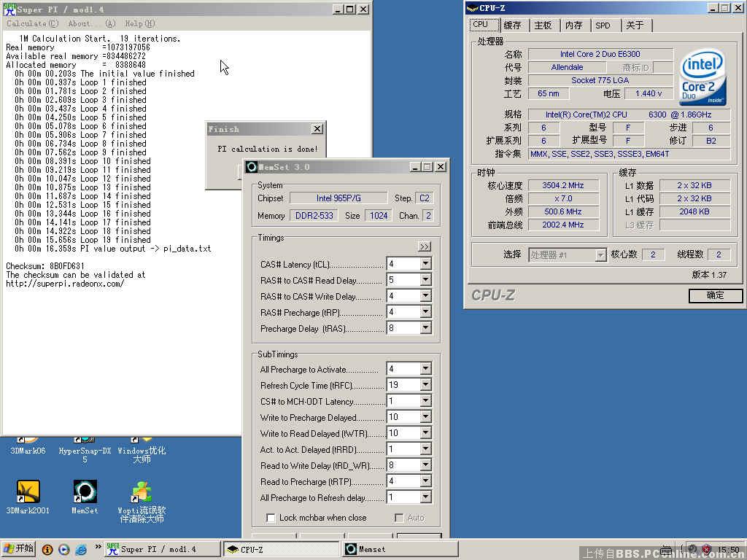Switch to the 缓存 tab in CPU-Z
Image resolution: width=747 pixels, height=560 pixels.
pos(513,26)
